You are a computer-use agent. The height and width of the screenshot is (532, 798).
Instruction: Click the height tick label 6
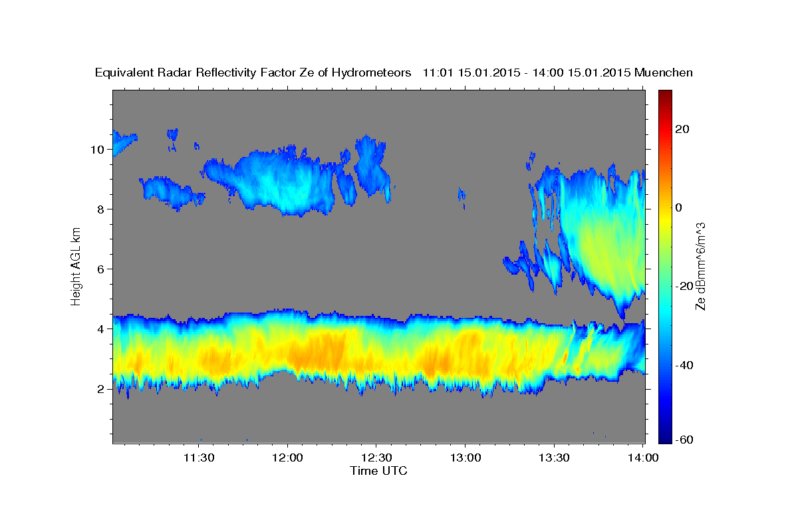(102, 269)
